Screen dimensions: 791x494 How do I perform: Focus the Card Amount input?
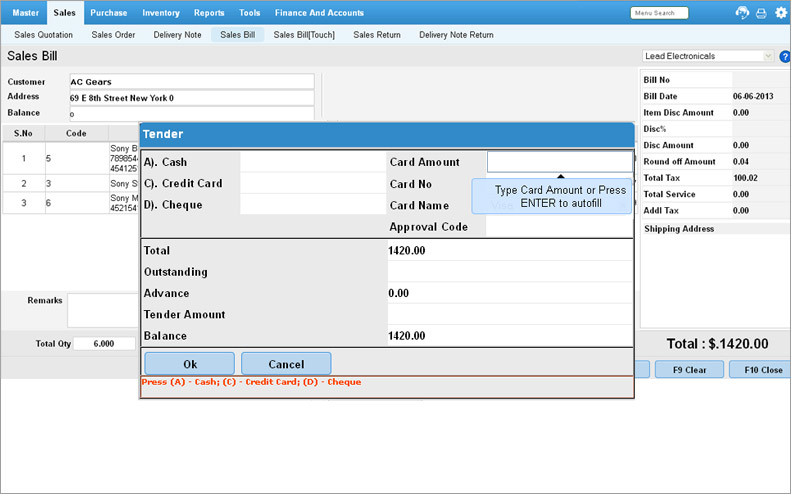point(560,162)
